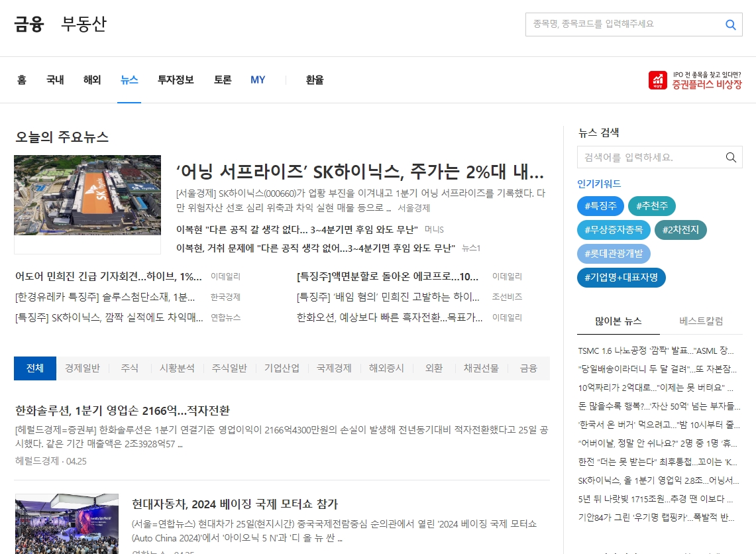Image resolution: width=756 pixels, height=554 pixels.
Task: Switch to the 베스트칼럼 tab
Action: (x=701, y=321)
